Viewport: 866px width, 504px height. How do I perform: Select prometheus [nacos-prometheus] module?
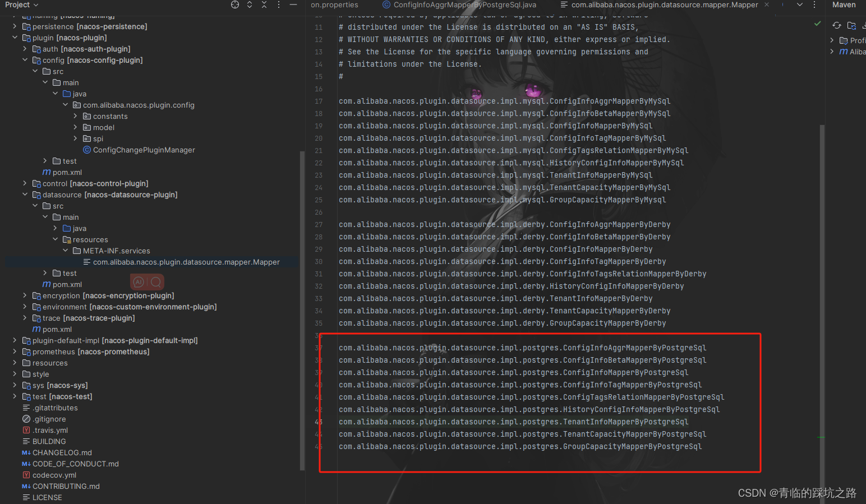91,352
